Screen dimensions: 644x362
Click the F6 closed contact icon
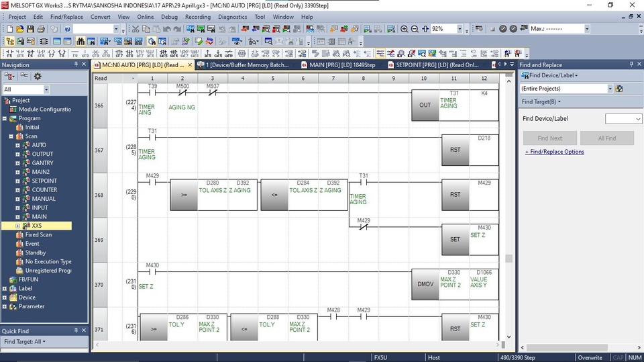(x=30, y=54)
